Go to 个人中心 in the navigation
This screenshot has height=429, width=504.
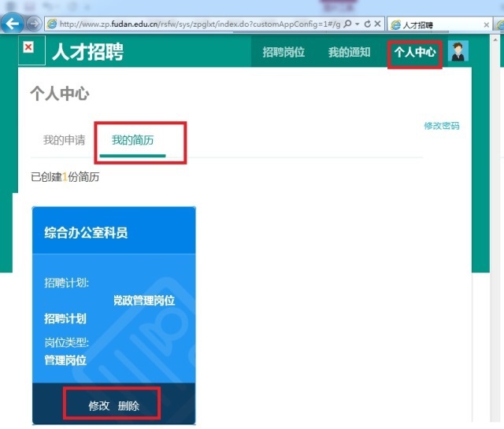click(415, 53)
